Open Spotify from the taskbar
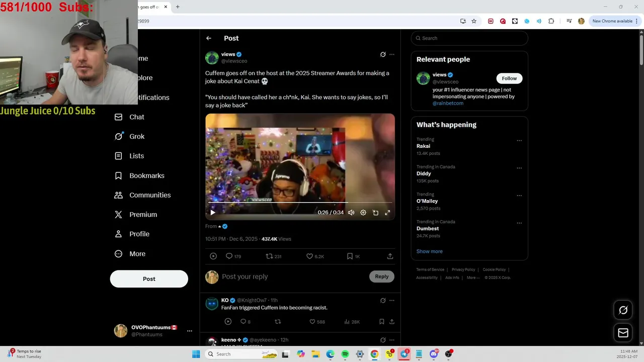This screenshot has height=362, width=644. coord(345,354)
